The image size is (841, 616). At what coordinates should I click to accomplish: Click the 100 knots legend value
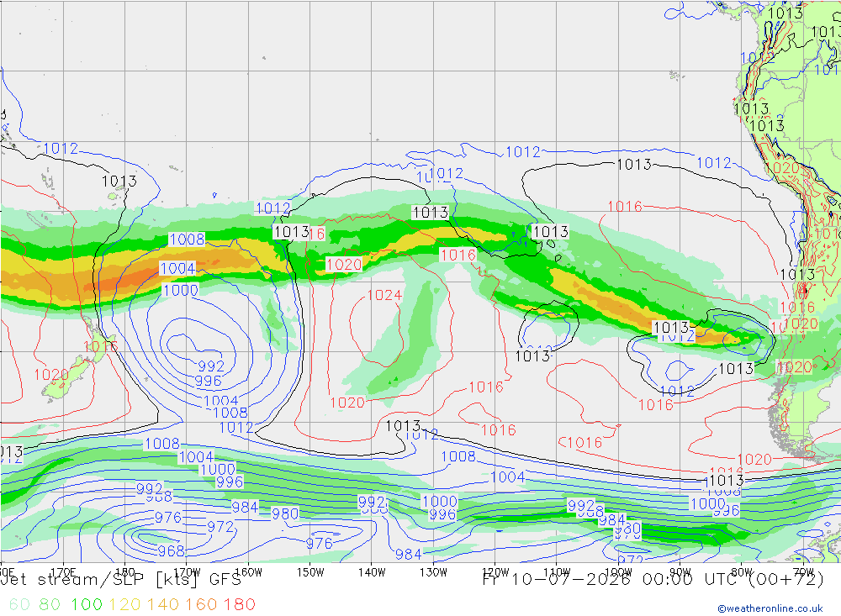tap(87, 604)
